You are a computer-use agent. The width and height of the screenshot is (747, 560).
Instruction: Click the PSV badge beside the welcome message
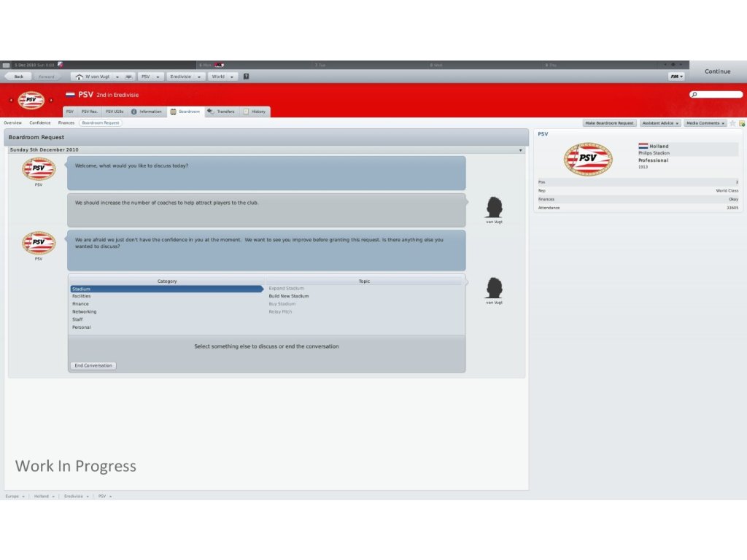[x=39, y=169]
